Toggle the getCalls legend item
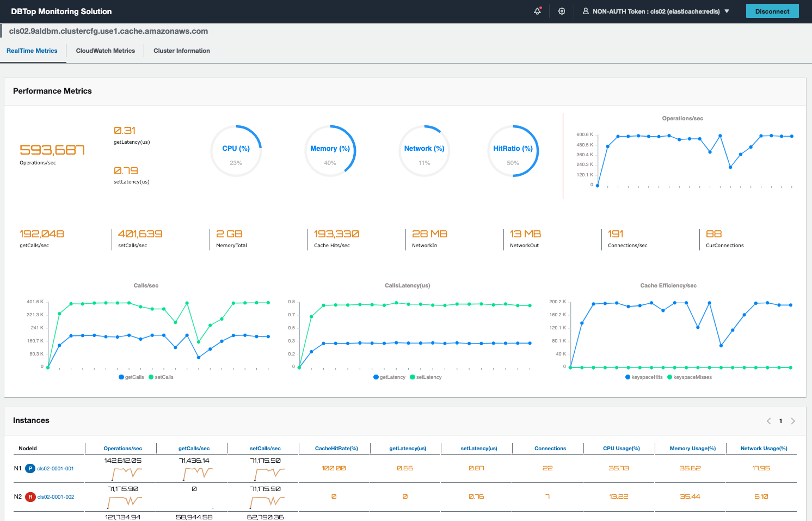 tap(131, 377)
